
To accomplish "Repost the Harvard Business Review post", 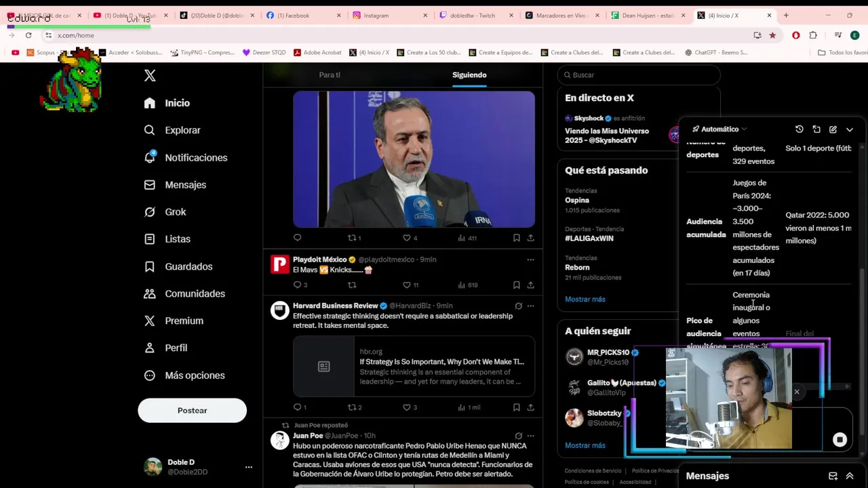I will click(x=352, y=407).
